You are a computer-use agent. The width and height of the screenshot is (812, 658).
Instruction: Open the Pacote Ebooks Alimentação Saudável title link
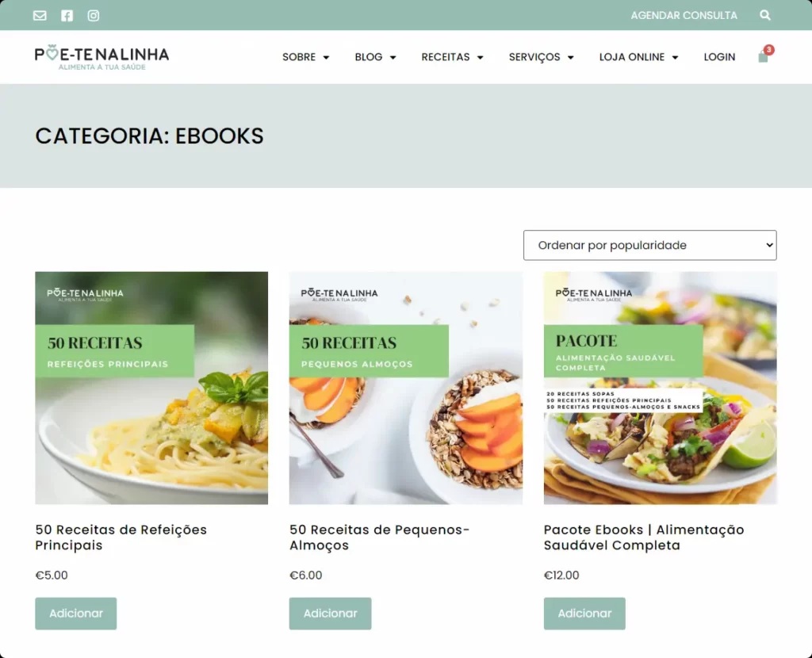[x=644, y=537]
